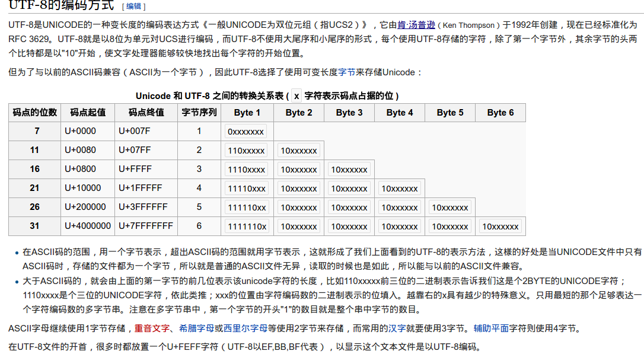Click the 111110xx byte pattern

pyautogui.click(x=247, y=208)
